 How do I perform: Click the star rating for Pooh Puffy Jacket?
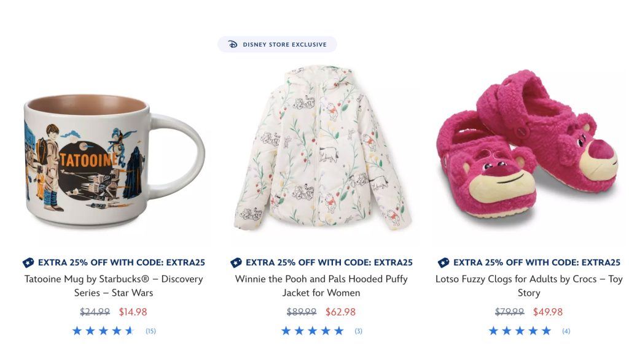(312, 331)
